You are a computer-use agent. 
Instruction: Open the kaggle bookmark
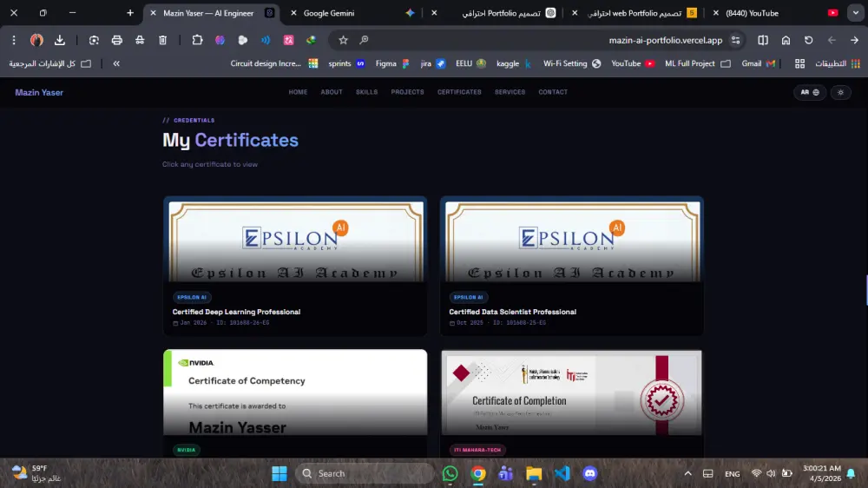point(514,63)
